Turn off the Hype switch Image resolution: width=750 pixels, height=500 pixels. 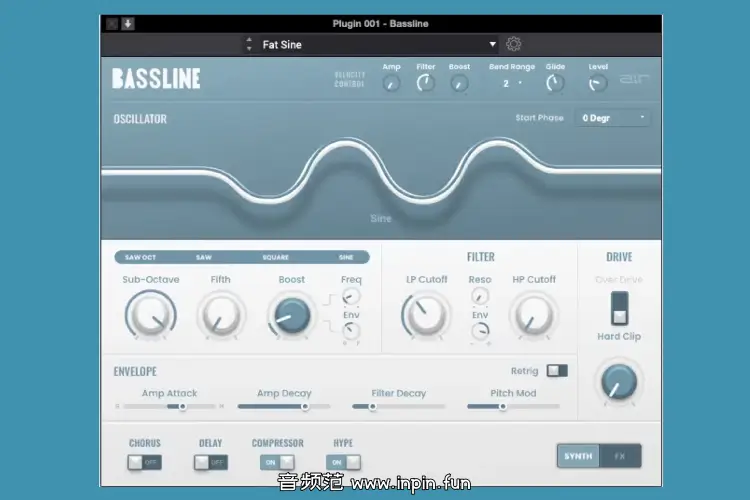[343, 462]
